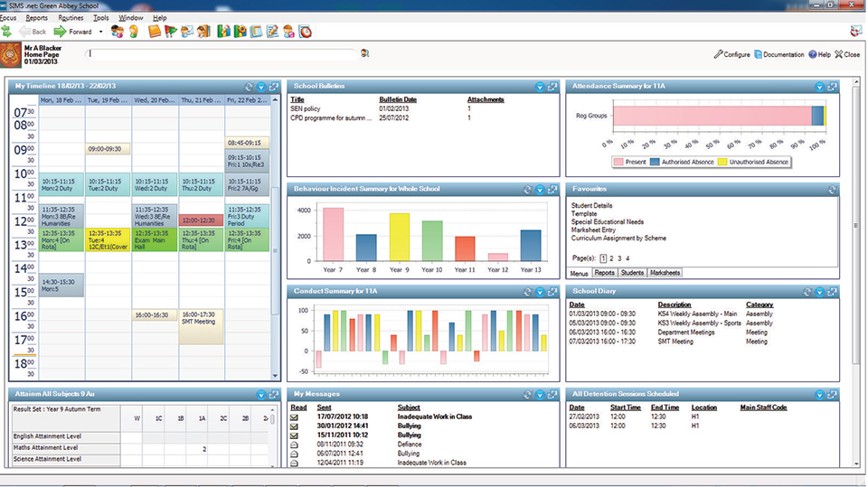
Task: Click the top-right SIMS home icon
Action: click(x=856, y=32)
